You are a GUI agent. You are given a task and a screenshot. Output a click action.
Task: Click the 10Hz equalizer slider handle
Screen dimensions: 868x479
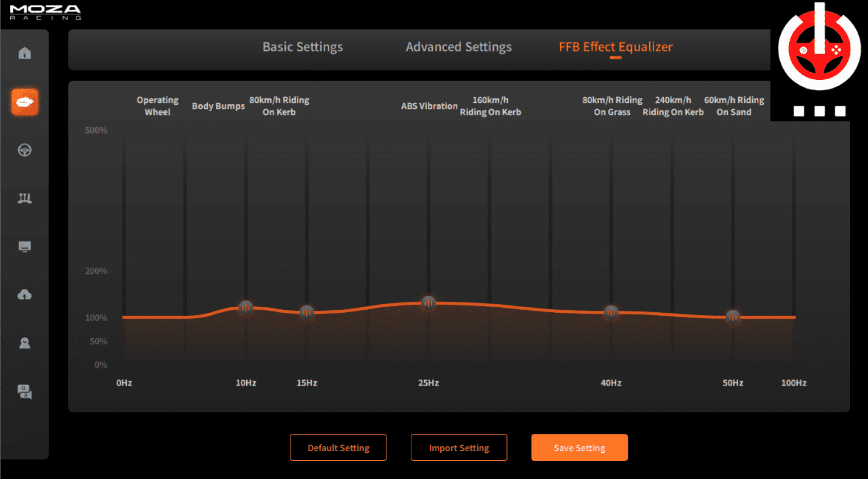[246, 307]
